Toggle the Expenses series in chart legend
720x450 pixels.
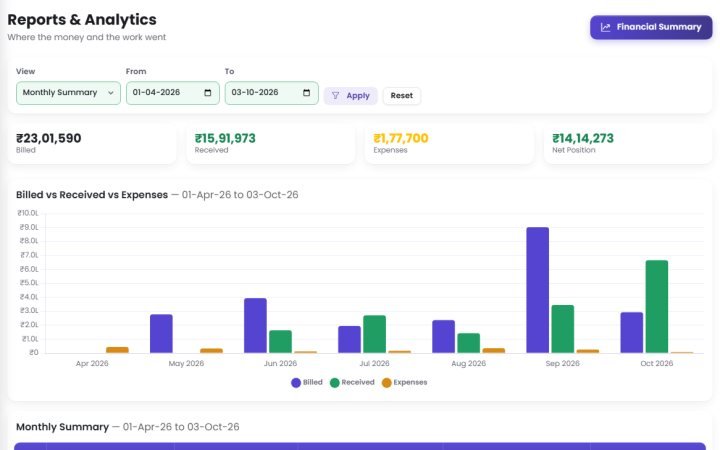405,382
